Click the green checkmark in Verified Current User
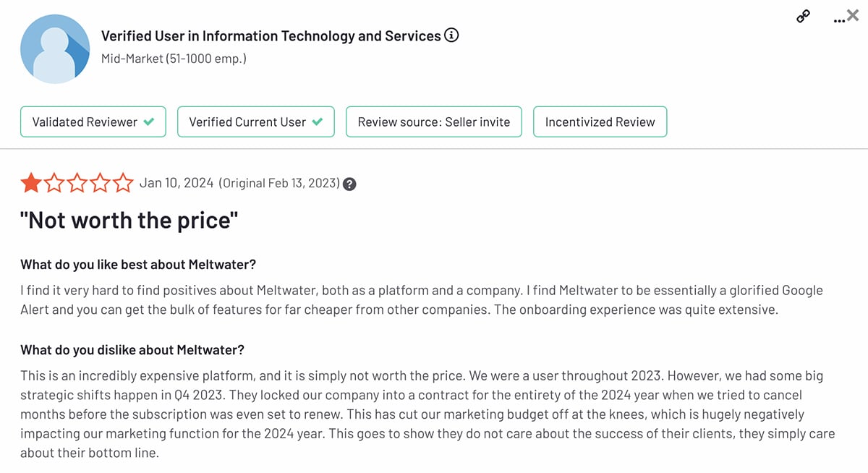Viewport: 868px width, 473px height. tap(317, 122)
